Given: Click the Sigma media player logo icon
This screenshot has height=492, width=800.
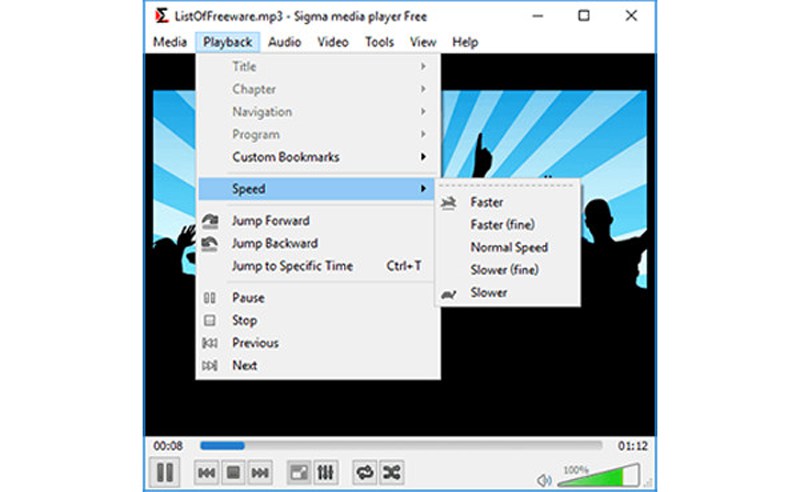Looking at the screenshot, I should [x=161, y=16].
